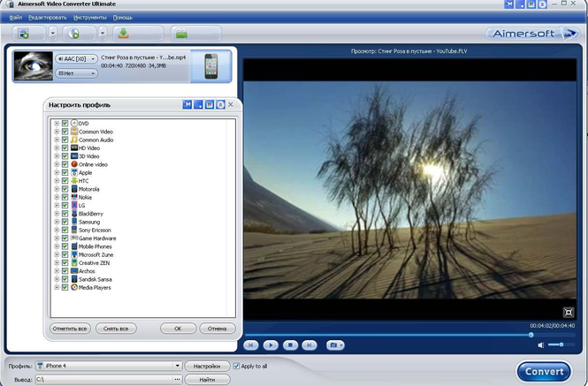Click the green toolbox toolbar icon
The height and width of the screenshot is (386, 588).
(x=181, y=34)
